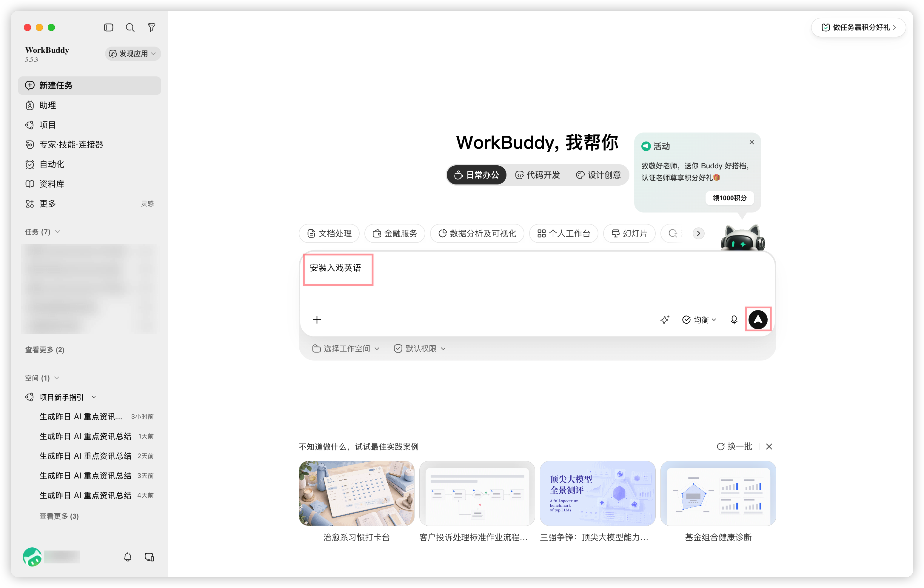The width and height of the screenshot is (924, 588).
Task: Open 默认权限 dropdown
Action: point(420,349)
